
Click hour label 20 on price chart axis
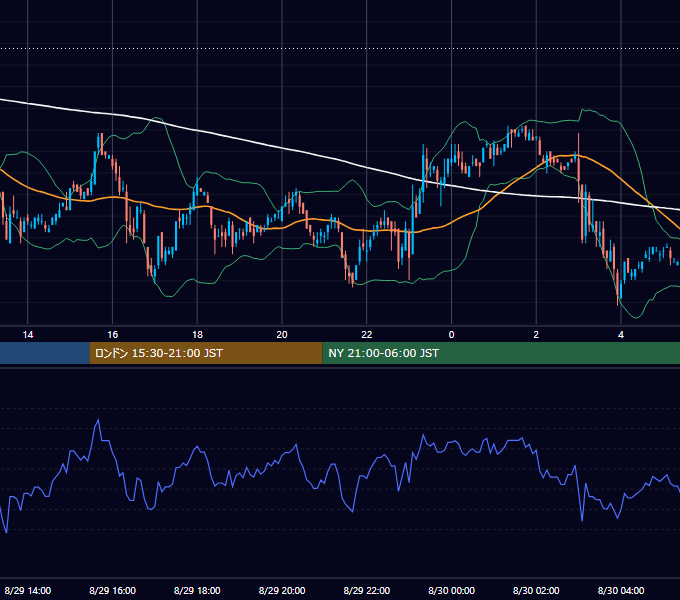coord(282,335)
